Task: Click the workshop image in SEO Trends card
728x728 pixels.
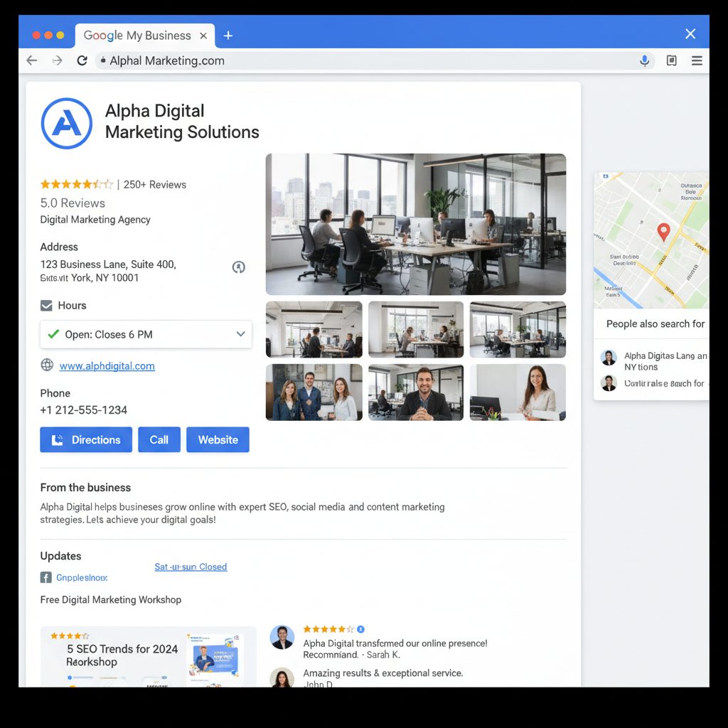Action: 213,660
